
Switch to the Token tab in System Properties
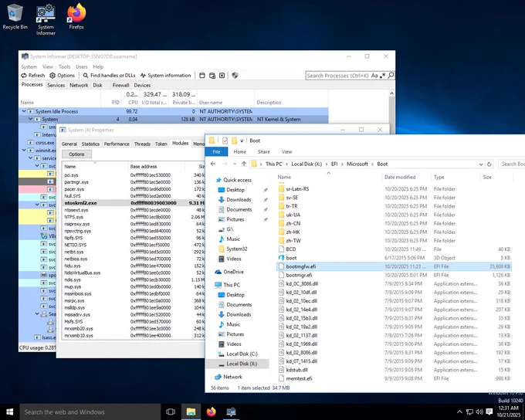(x=161, y=144)
